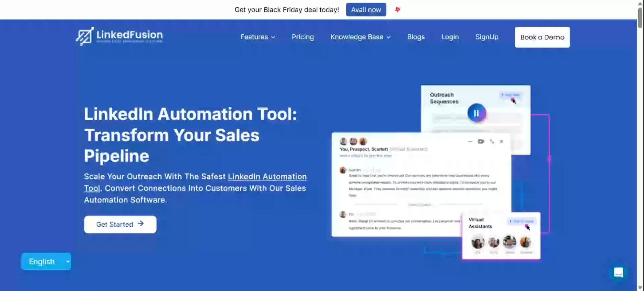644x291 pixels.
Task: Click the X icon in the chat mockup
Action: pos(501,141)
